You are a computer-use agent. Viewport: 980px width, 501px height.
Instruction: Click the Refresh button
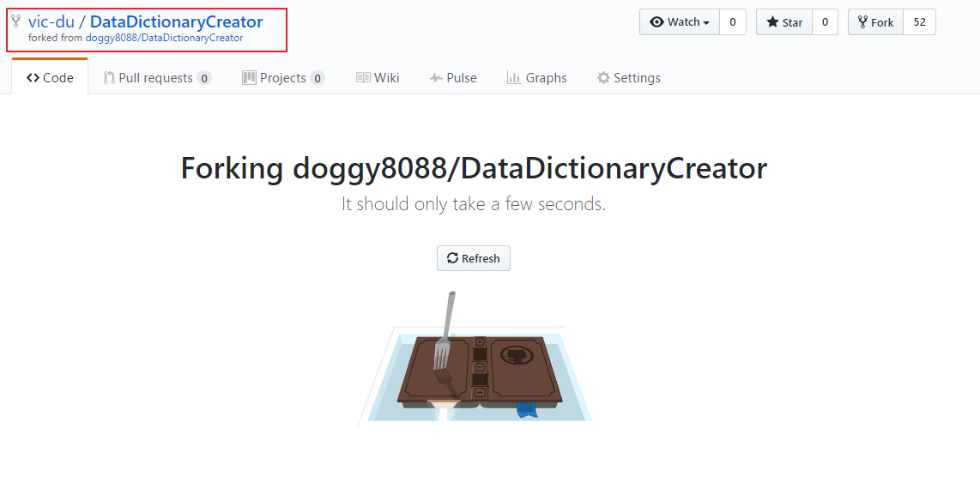click(473, 258)
